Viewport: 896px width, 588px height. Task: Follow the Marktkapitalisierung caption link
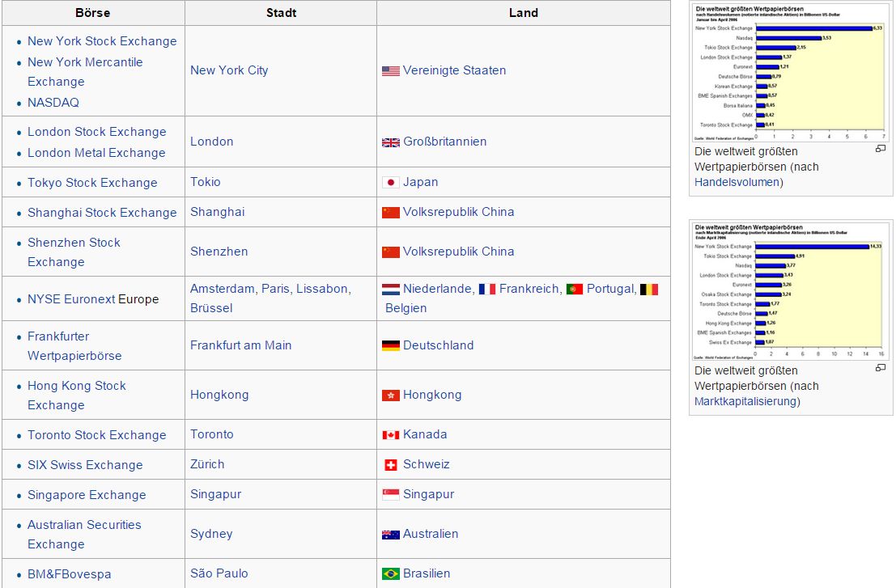(745, 401)
